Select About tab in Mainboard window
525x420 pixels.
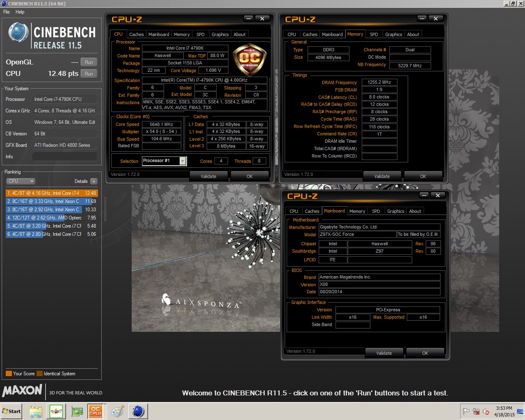415,211
